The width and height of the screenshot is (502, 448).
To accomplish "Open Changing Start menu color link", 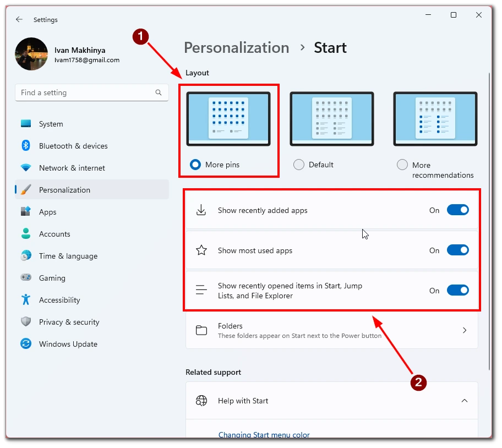I will point(264,435).
